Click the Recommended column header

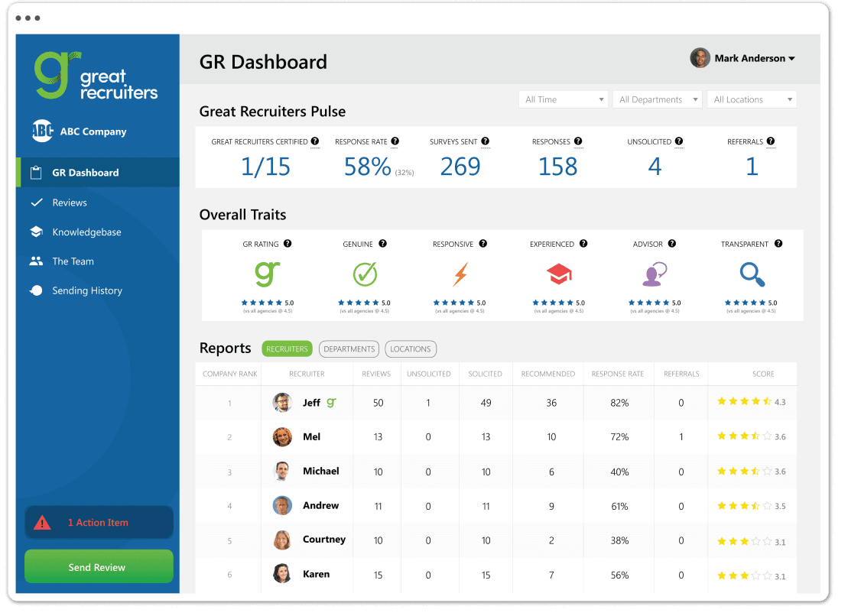coord(548,374)
